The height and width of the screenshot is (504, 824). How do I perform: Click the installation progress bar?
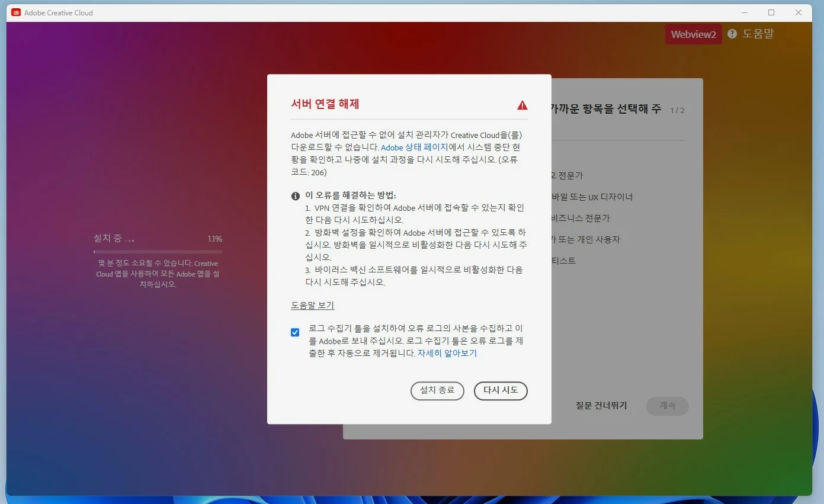pyautogui.click(x=158, y=252)
